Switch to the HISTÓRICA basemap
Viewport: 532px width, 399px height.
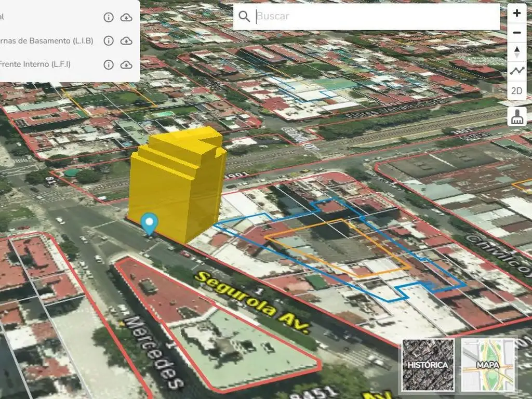coord(428,365)
